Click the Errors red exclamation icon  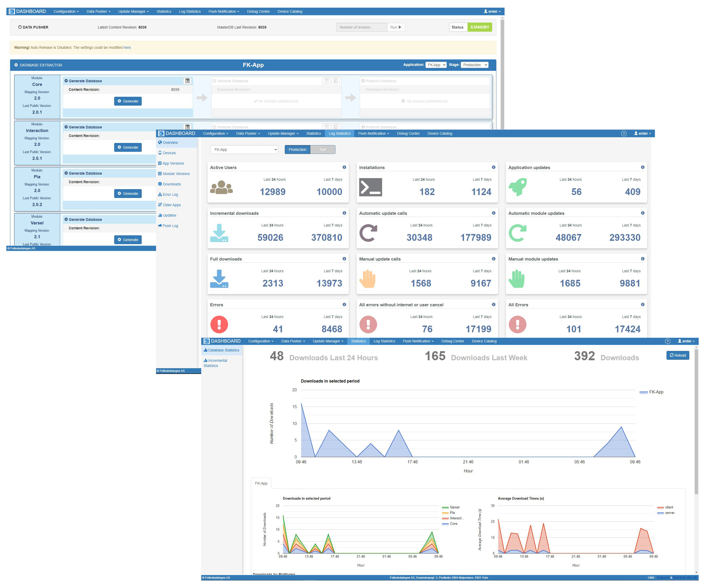[x=219, y=325]
